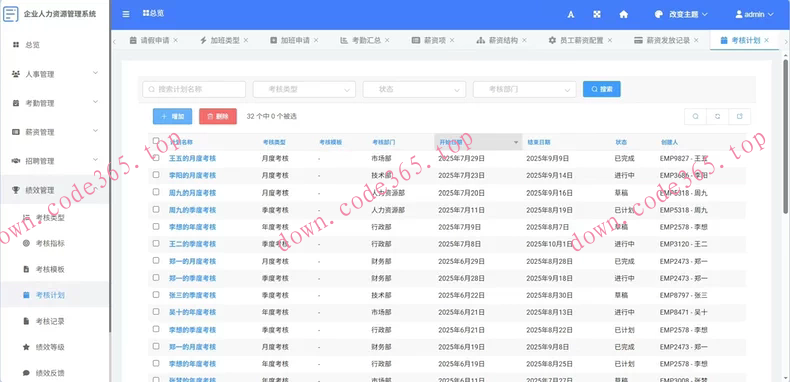Viewport: 790px width, 382px height.
Task: Open the 郑一的月度考核 link dated 2025年6月29日
Action: [x=192, y=261]
